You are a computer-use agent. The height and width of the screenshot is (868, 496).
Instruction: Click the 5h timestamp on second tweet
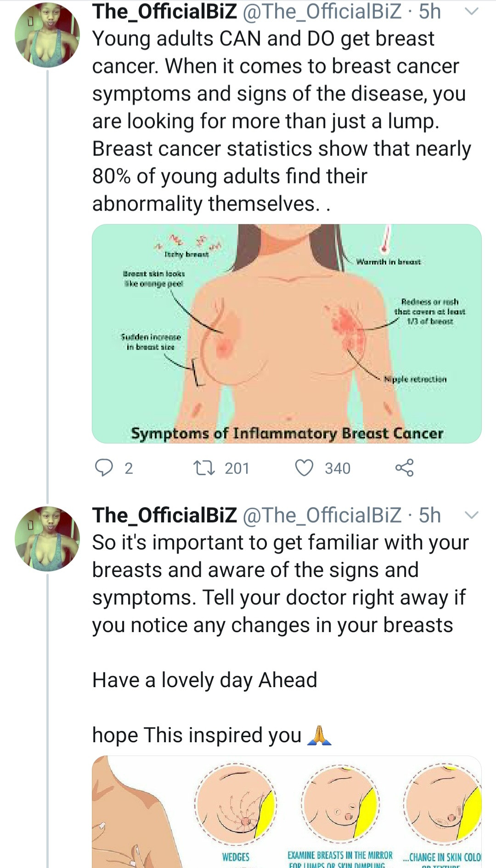tap(430, 515)
